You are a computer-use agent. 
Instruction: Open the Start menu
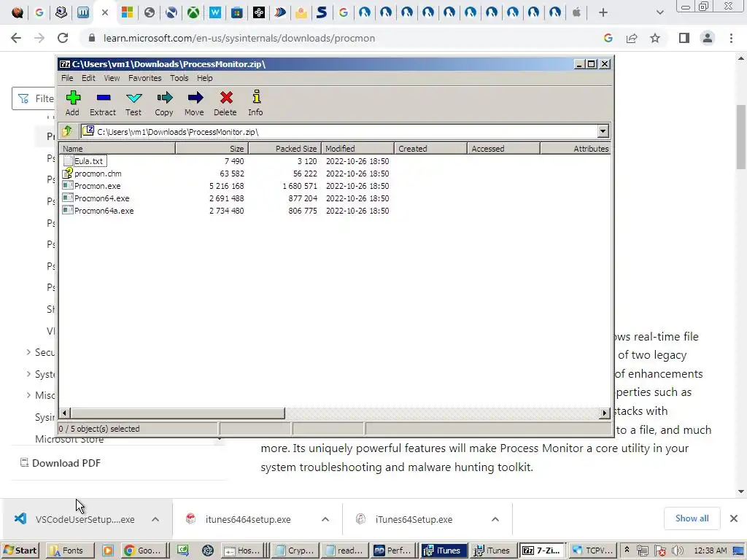point(20,551)
